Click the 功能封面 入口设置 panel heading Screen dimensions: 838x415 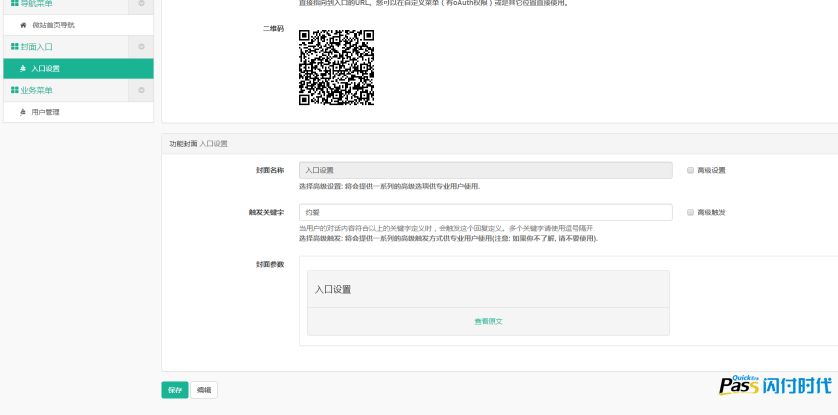tap(198, 144)
